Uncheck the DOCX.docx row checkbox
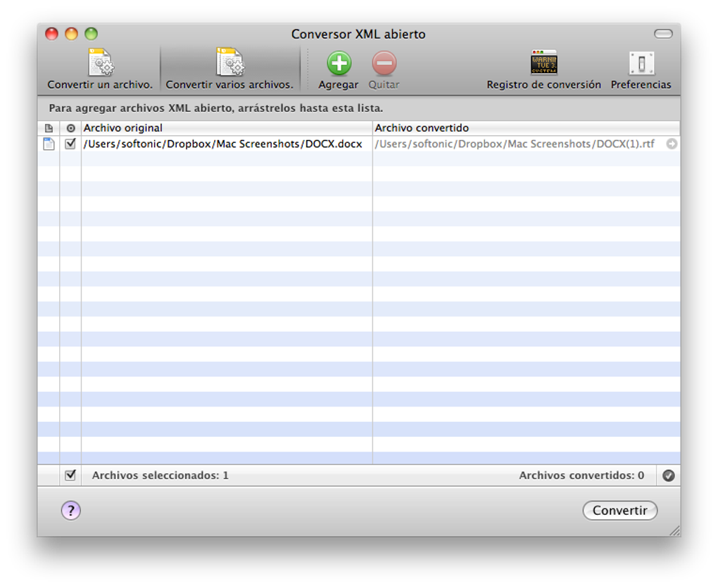The height and width of the screenshot is (588, 718). (x=70, y=143)
